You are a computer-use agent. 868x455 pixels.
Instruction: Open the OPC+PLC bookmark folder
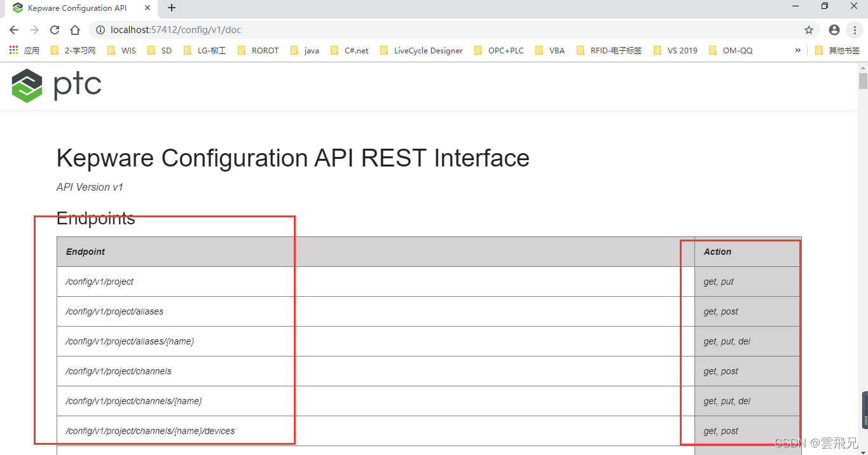499,50
